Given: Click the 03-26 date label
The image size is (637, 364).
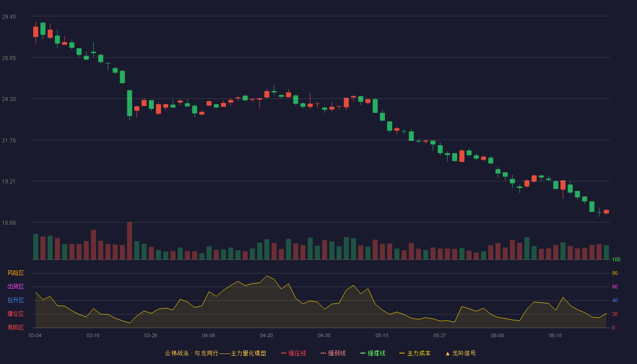Looking at the screenshot, I should pos(151,335).
